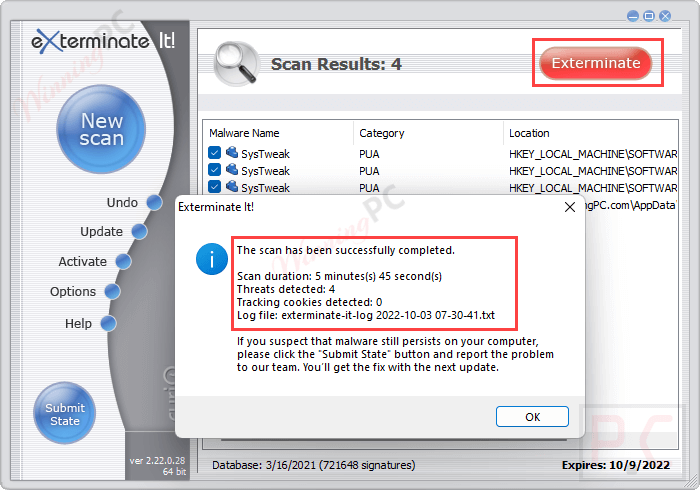Screen dimensions: 700x490
Task: Select second row's PUA category cell
Action: (369, 171)
